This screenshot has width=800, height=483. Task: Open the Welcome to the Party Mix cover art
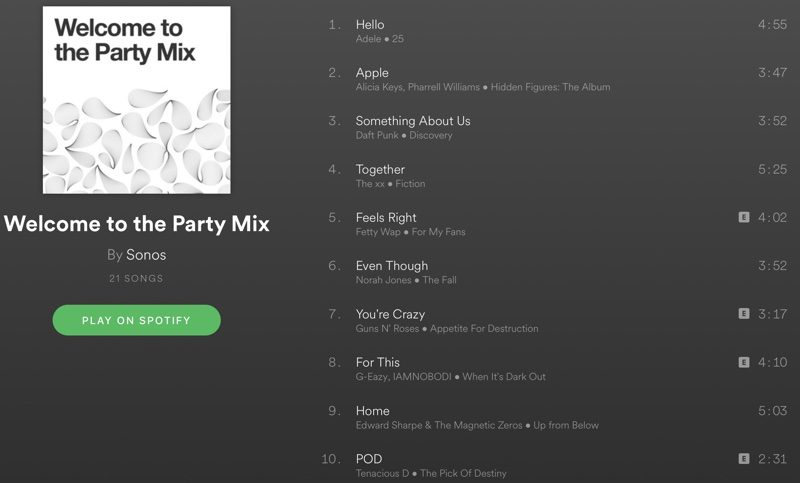[137, 100]
